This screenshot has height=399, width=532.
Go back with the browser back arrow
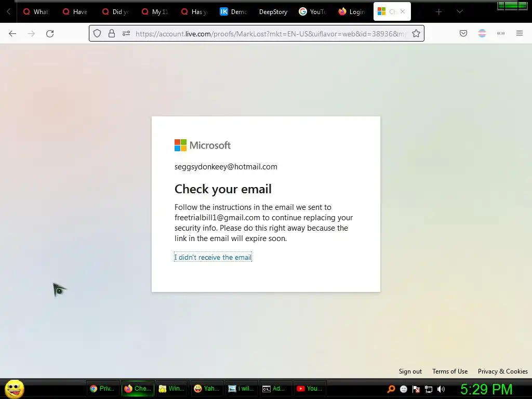pyautogui.click(x=12, y=34)
